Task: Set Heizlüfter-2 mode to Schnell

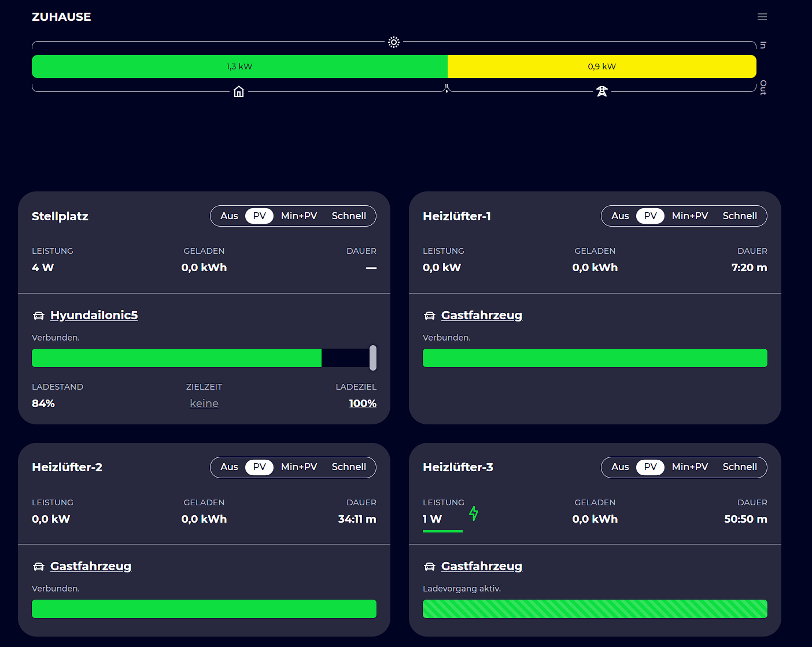Action: (x=349, y=467)
